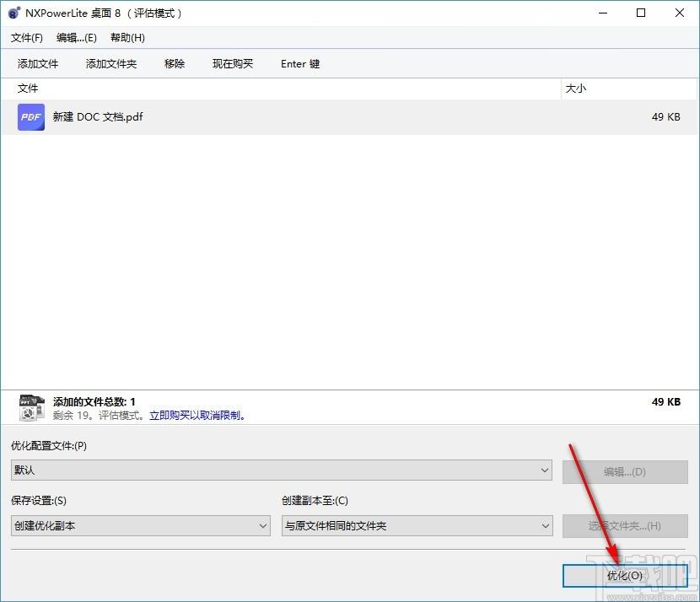Maximize the NXPowerLite window
700x602 pixels.
[641, 13]
